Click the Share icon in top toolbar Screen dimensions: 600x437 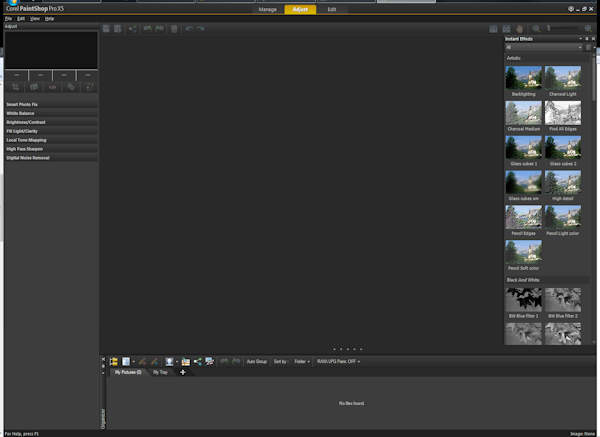(x=132, y=29)
